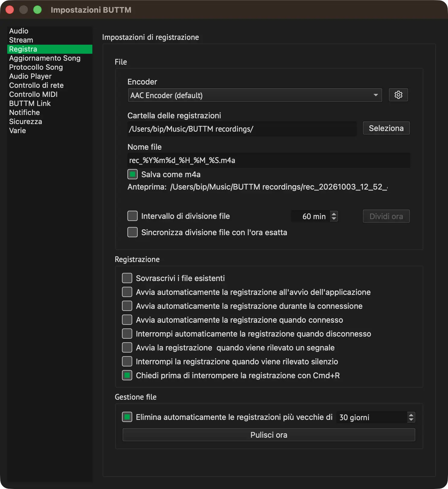Toggle Salva come m4a checkbox

click(133, 174)
